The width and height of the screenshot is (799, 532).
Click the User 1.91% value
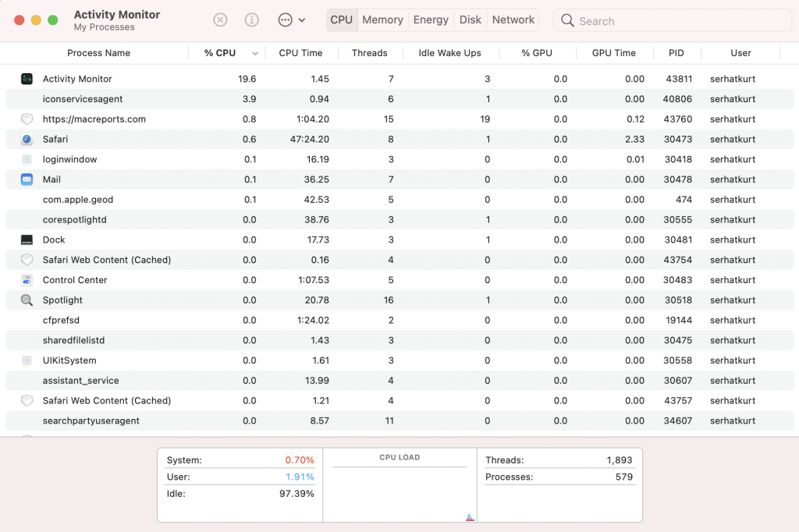(x=300, y=477)
